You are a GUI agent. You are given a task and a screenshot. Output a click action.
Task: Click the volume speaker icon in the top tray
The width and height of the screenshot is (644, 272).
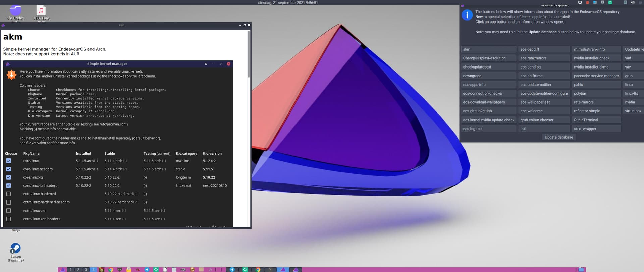point(633,2)
